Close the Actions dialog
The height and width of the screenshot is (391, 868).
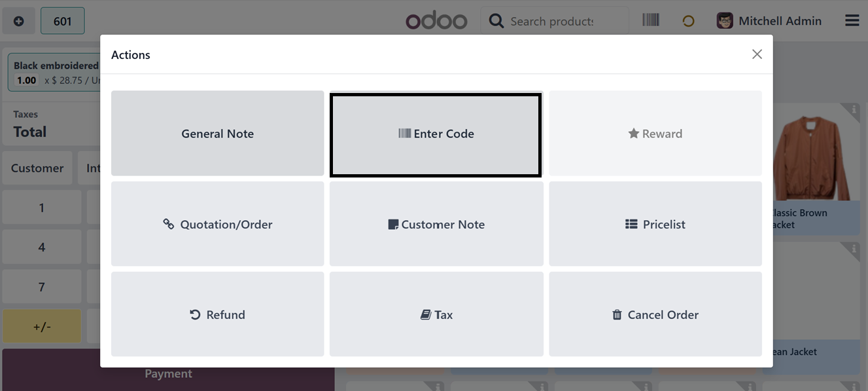[757, 54]
